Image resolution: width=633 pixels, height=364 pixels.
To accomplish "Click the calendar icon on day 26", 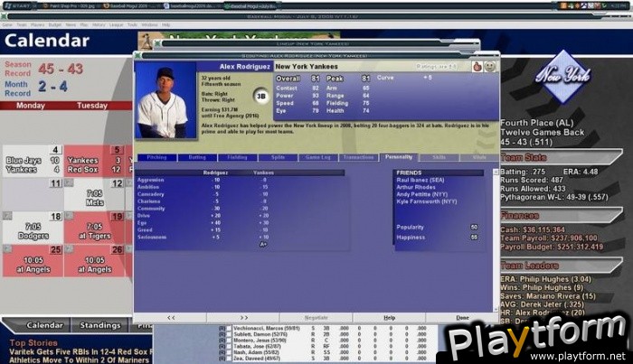I will [69, 248].
